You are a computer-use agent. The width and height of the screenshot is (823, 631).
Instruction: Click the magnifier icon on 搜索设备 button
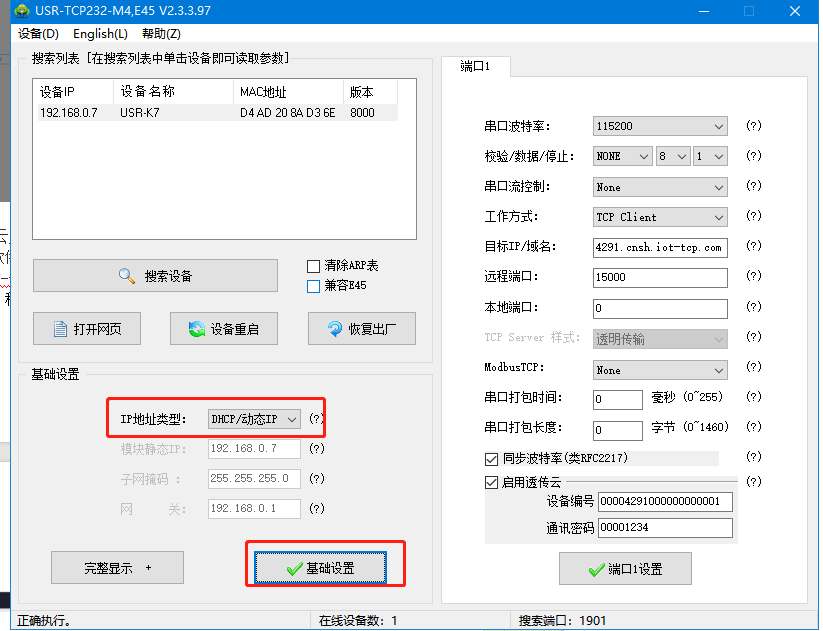click(127, 276)
